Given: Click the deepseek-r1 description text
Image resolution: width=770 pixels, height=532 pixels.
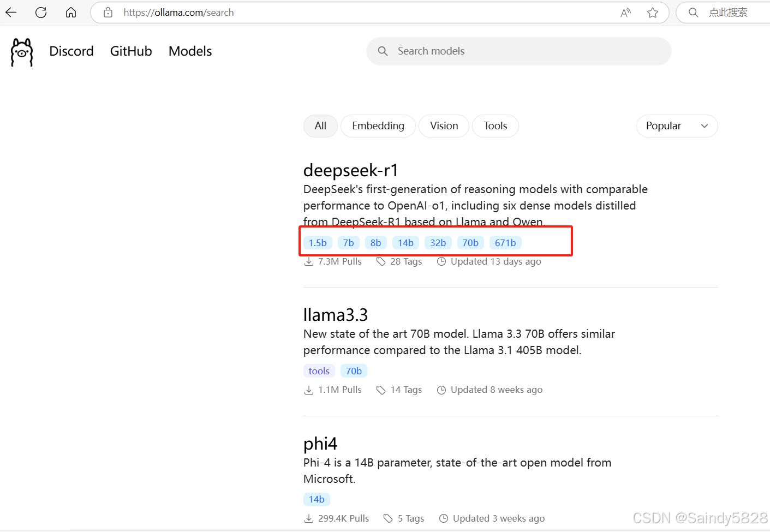Looking at the screenshot, I should pos(475,206).
